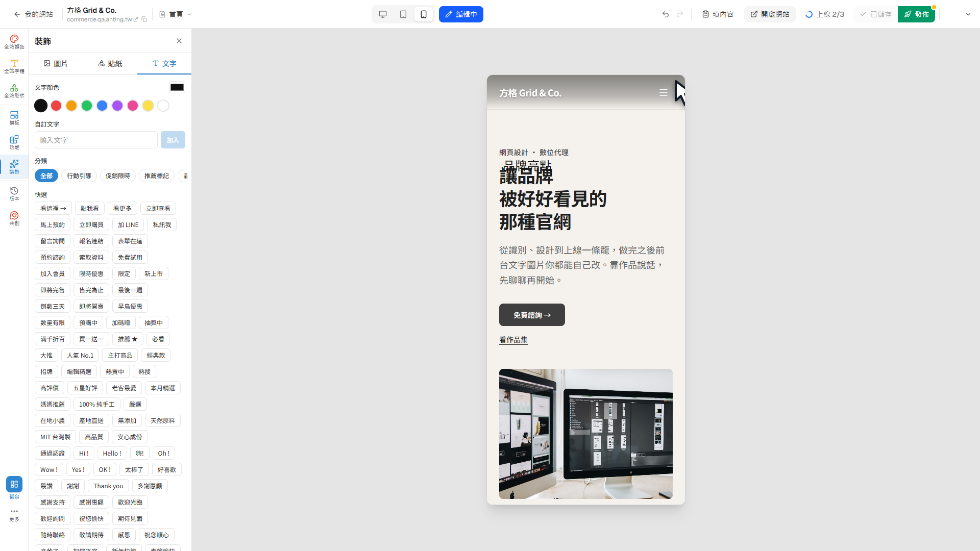Select the dual-monitor hero image
This screenshot has height=551, width=980.
tap(586, 434)
